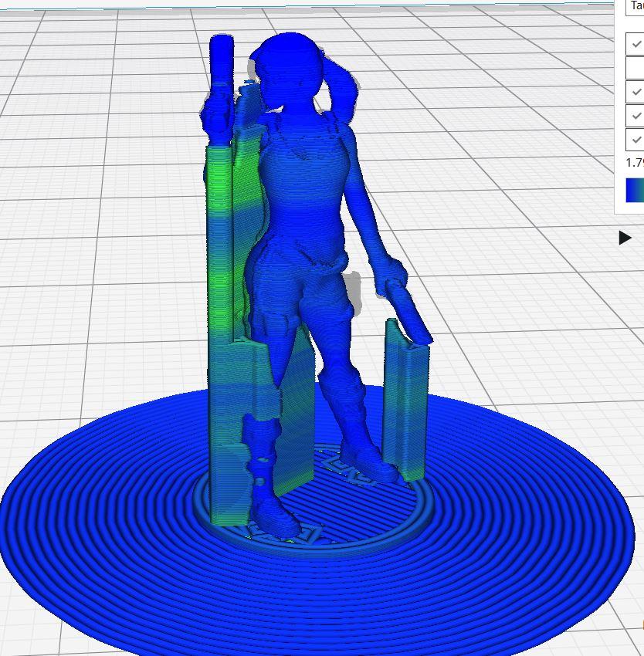Start the layer simulation with the play arrow
The image size is (644, 656).
pos(625,238)
